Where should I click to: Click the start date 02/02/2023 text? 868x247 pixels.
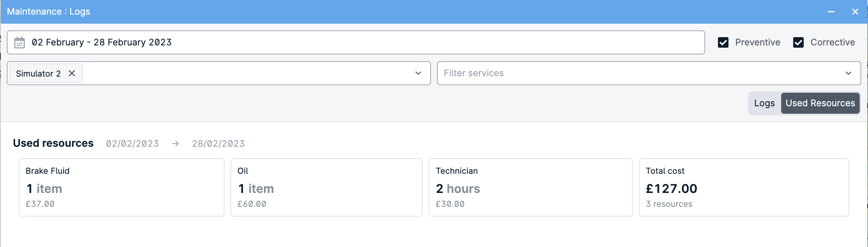pyautogui.click(x=132, y=143)
